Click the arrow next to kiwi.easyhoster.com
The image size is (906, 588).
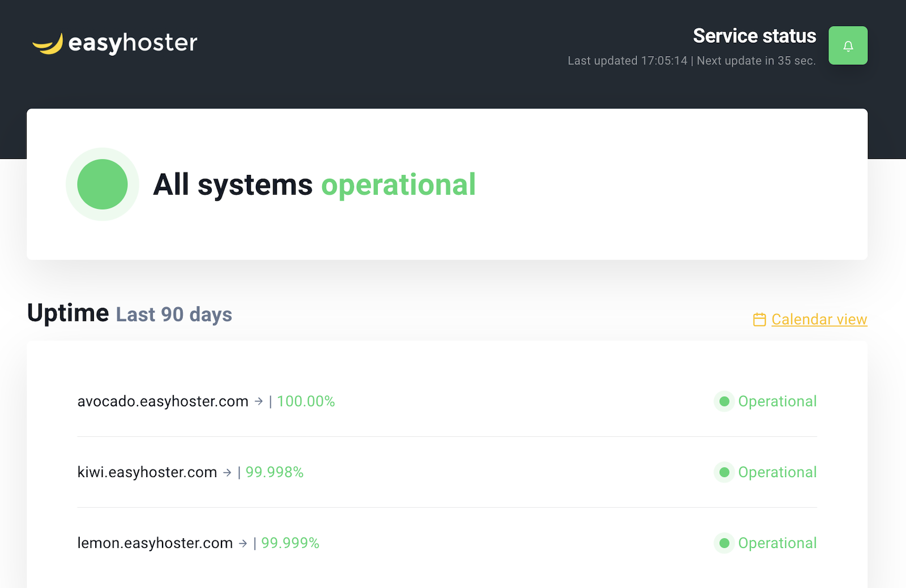pyautogui.click(x=228, y=472)
